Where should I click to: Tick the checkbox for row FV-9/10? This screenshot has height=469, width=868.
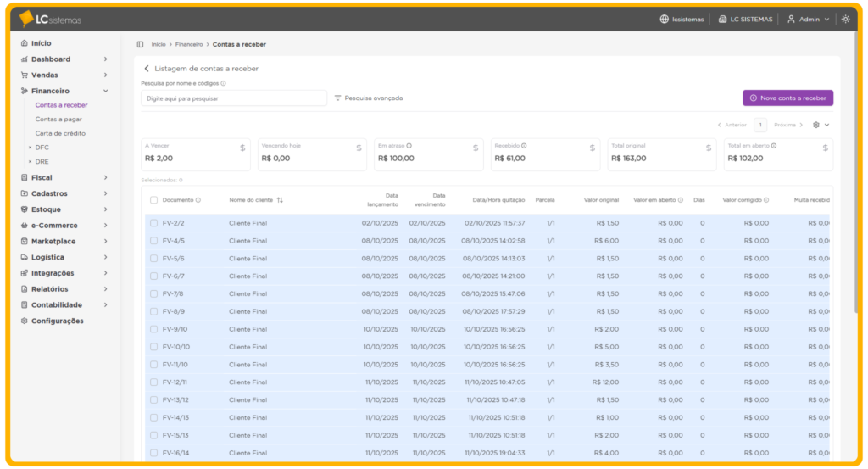(153, 329)
